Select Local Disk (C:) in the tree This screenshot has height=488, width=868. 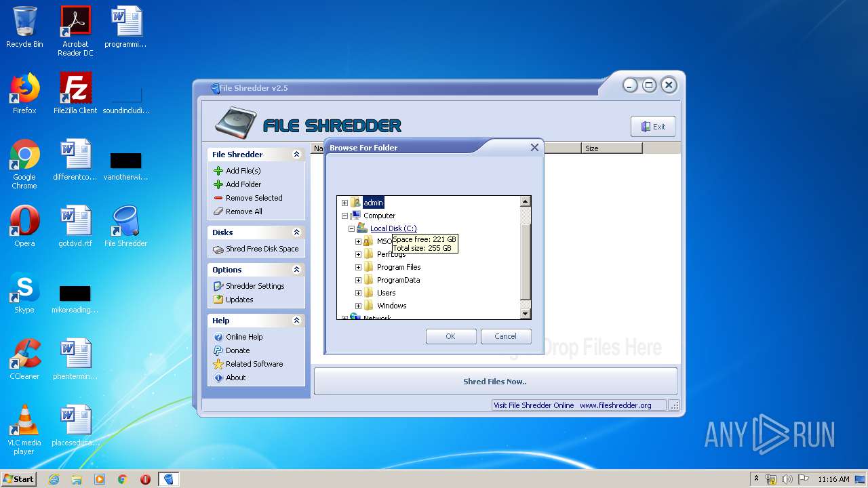[393, 228]
